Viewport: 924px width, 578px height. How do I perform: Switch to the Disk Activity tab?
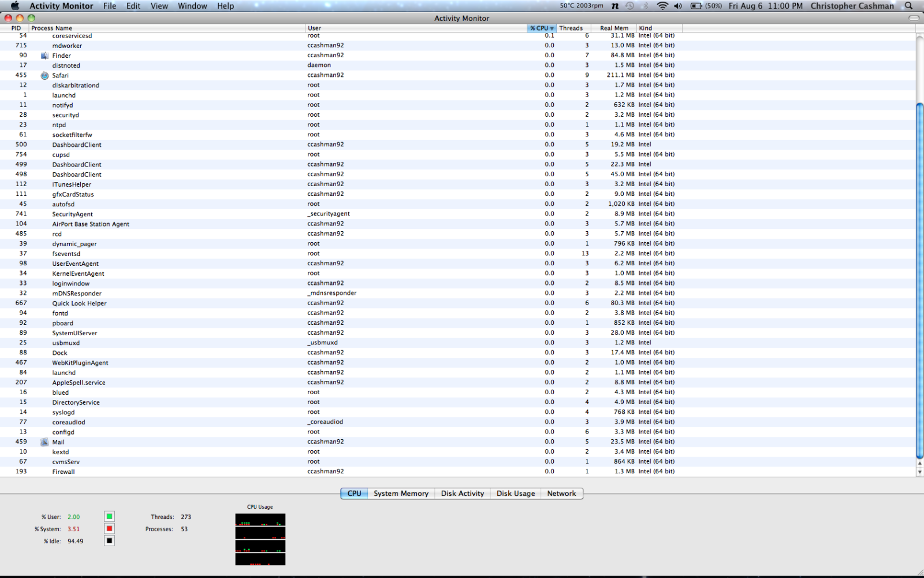pos(463,494)
